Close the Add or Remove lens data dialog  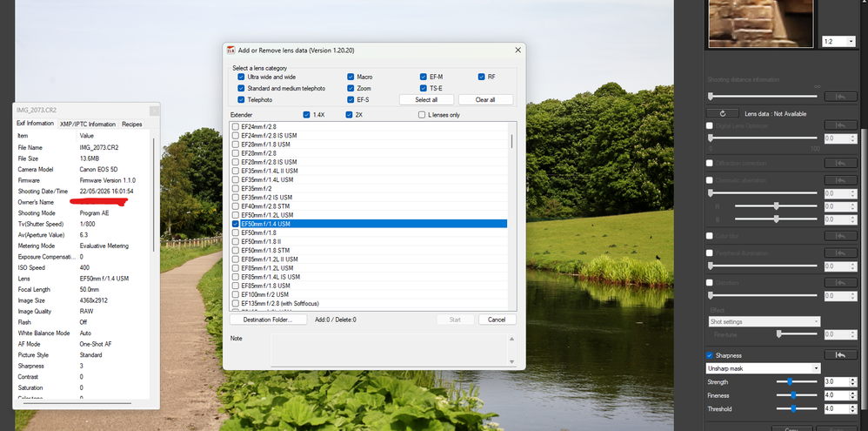517,50
